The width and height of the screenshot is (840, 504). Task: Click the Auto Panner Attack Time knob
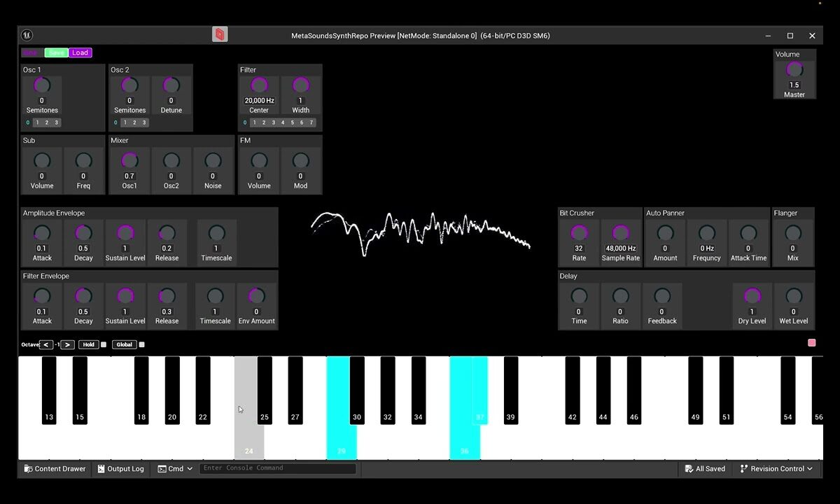click(x=749, y=233)
